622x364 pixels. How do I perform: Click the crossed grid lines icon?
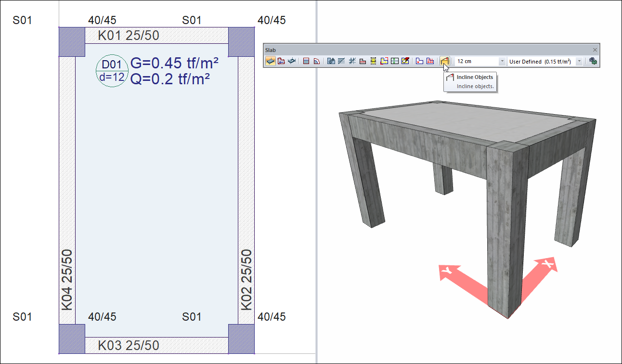(x=352, y=61)
